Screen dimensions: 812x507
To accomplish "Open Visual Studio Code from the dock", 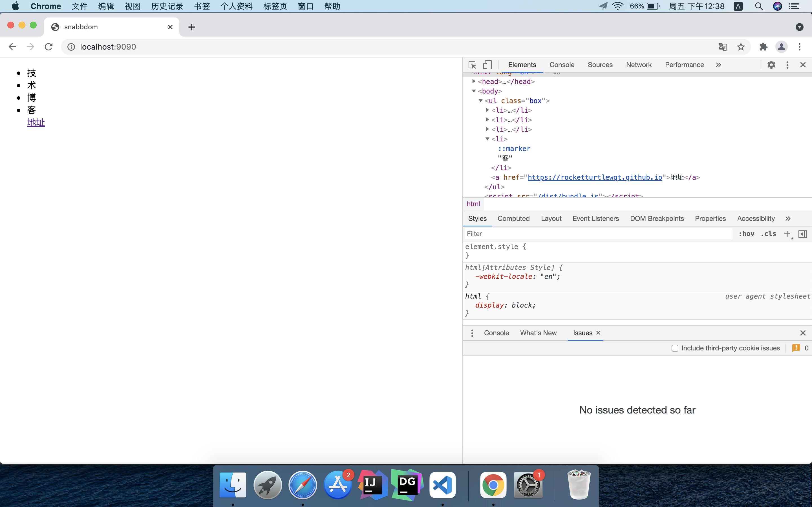I will tap(442, 485).
